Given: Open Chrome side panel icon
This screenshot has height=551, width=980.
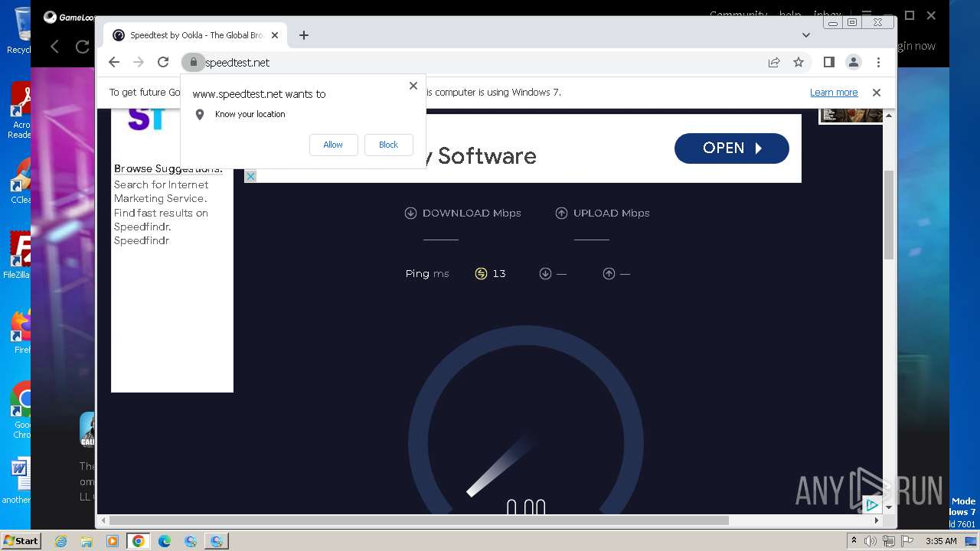Looking at the screenshot, I should tap(828, 62).
